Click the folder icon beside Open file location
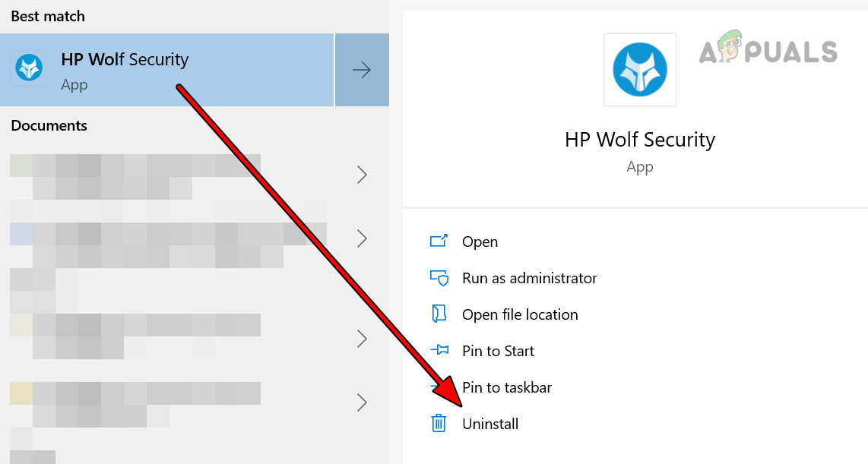Image resolution: width=868 pixels, height=464 pixels. pyautogui.click(x=439, y=314)
